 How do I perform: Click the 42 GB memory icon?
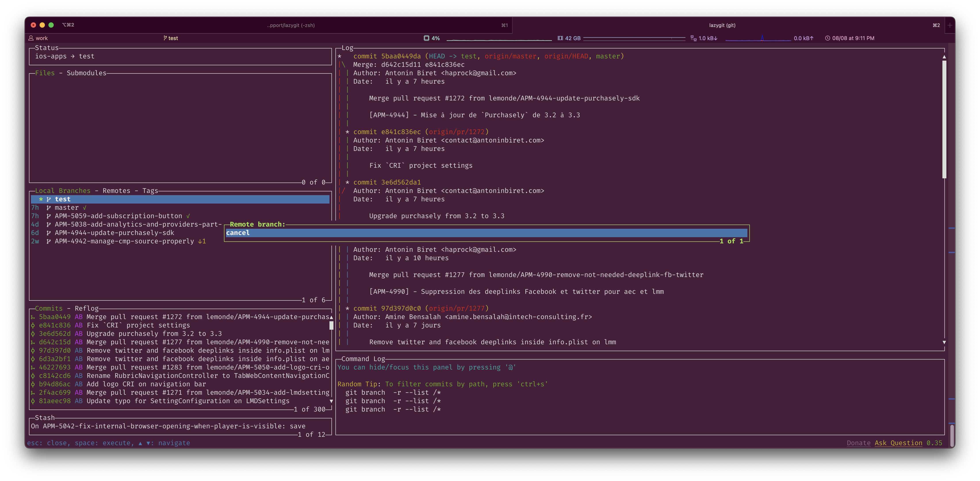pos(560,38)
